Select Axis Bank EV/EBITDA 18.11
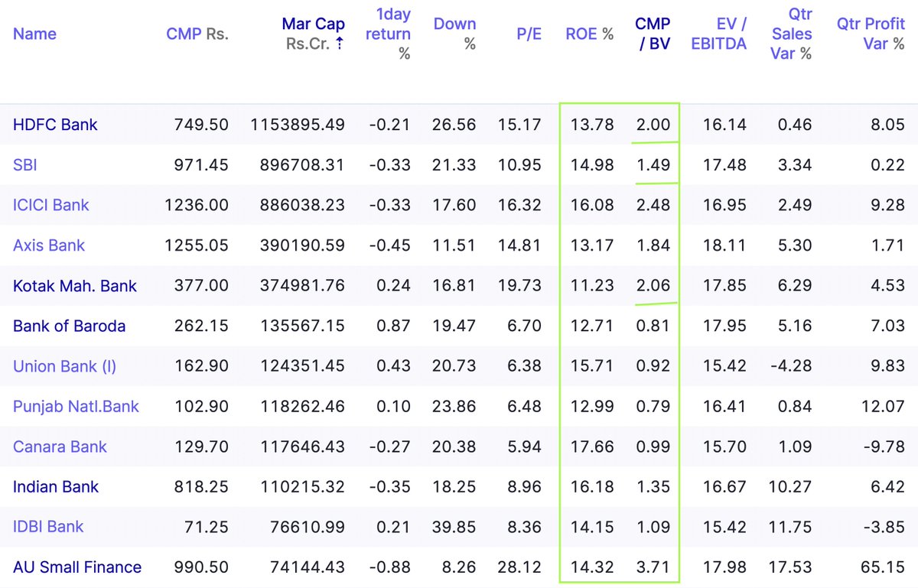The image size is (918, 588). [724, 245]
